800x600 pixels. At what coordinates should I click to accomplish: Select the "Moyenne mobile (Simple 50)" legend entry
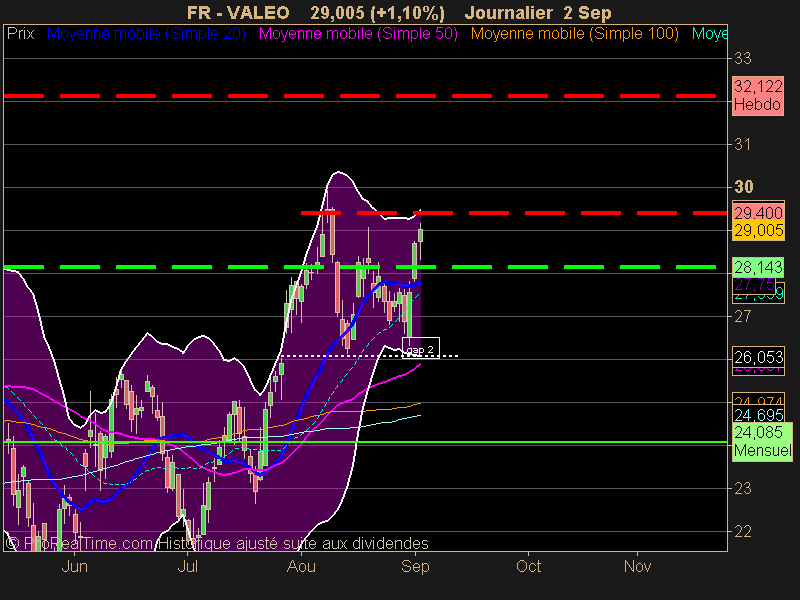358,34
